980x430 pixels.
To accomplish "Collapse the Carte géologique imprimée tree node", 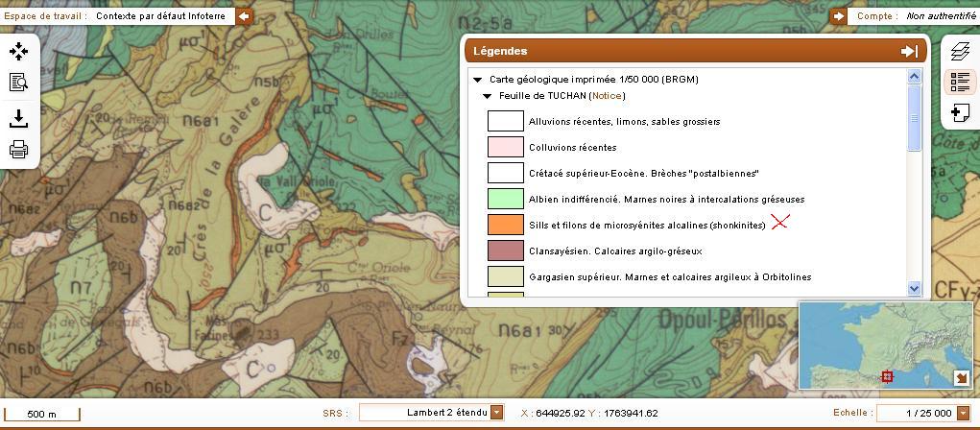I will click(478, 80).
